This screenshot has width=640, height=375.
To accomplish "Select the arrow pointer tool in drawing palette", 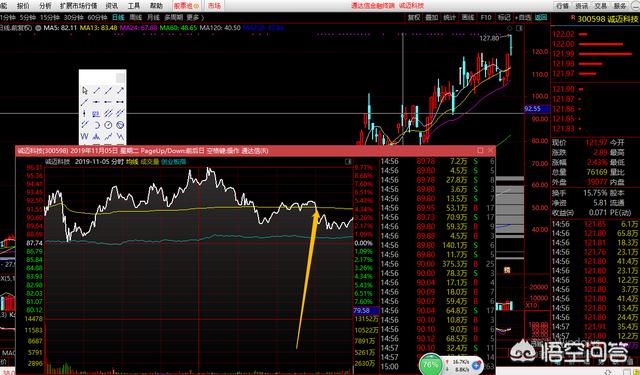I will [x=85, y=90].
